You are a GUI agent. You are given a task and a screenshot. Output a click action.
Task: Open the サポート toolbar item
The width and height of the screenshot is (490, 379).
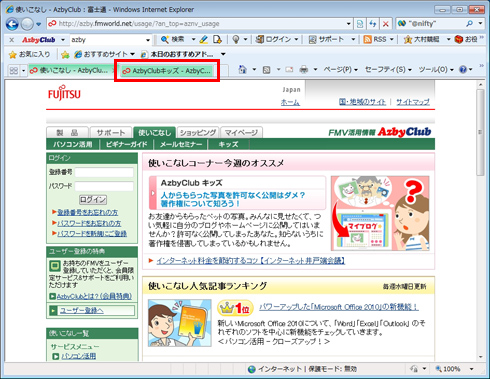tap(327, 40)
